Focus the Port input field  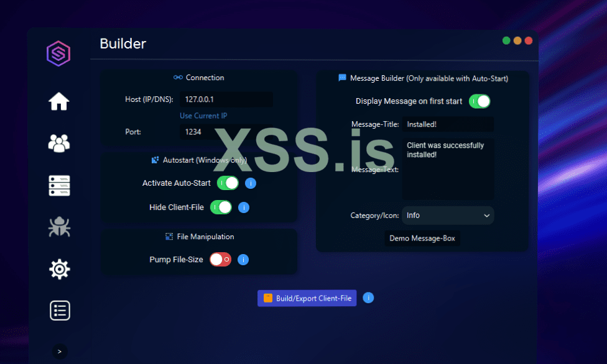pyautogui.click(x=226, y=132)
